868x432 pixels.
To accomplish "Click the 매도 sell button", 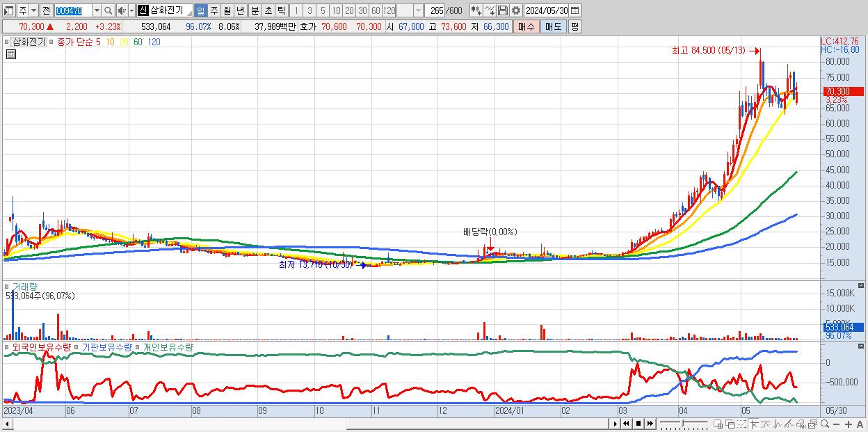I will 554,26.
